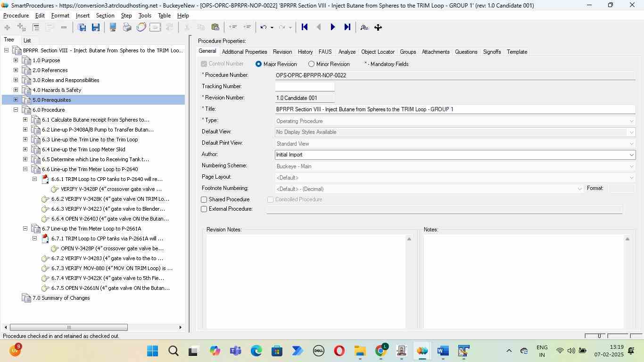Click the find binoculars toolbar icon
The height and width of the screenshot is (362, 644).
[x=364, y=27]
